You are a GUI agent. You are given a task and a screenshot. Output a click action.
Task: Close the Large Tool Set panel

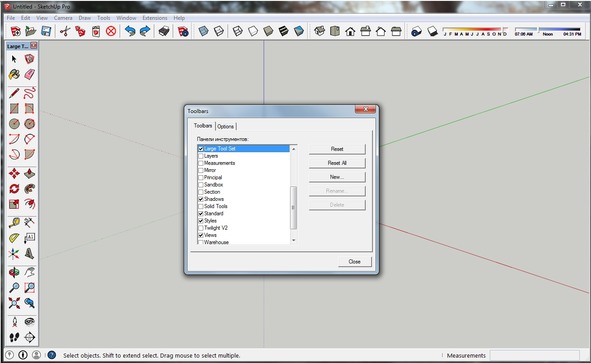[34, 46]
